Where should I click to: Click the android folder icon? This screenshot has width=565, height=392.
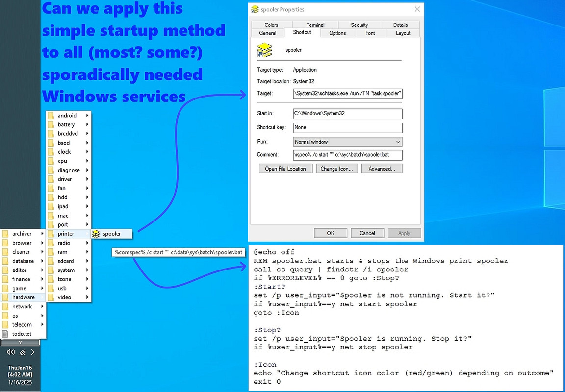(x=51, y=116)
